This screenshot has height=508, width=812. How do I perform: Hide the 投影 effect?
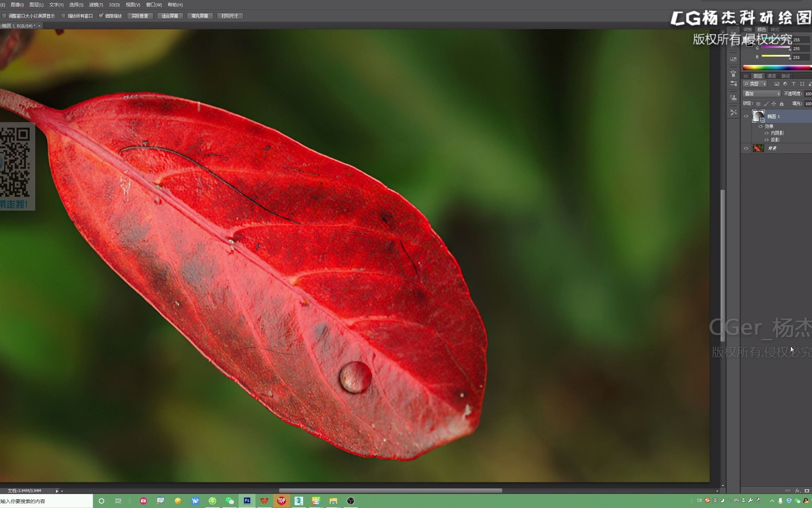[x=767, y=140]
